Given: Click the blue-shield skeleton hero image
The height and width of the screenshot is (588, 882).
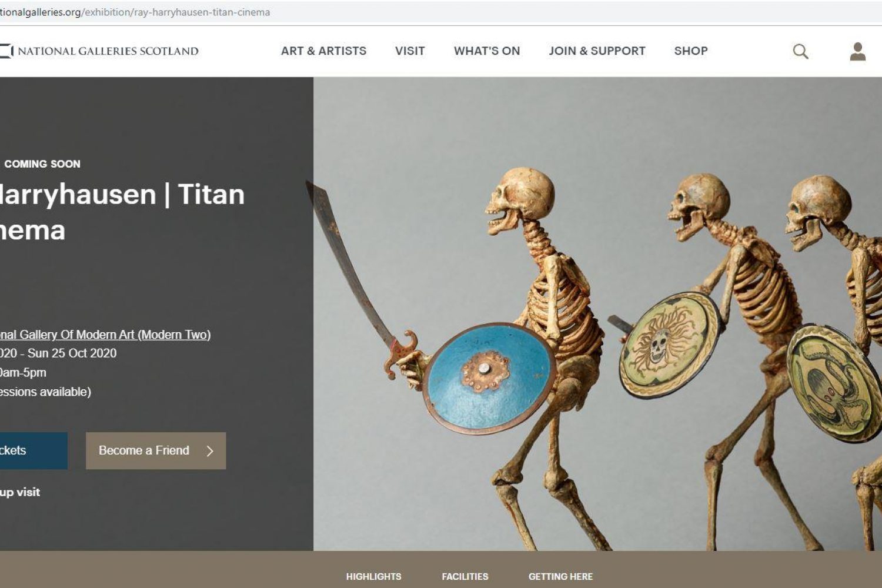Looking at the screenshot, I should coord(597,314).
